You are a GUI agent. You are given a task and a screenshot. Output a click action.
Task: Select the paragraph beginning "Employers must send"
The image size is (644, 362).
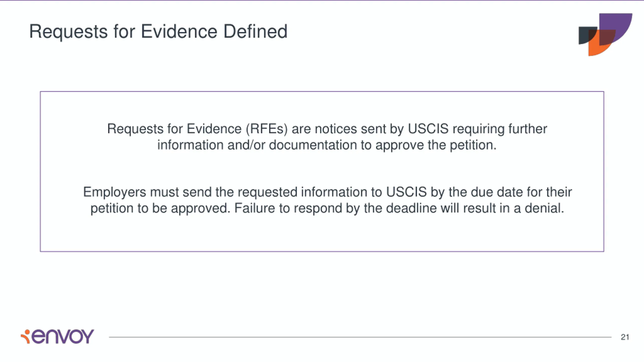(x=327, y=200)
